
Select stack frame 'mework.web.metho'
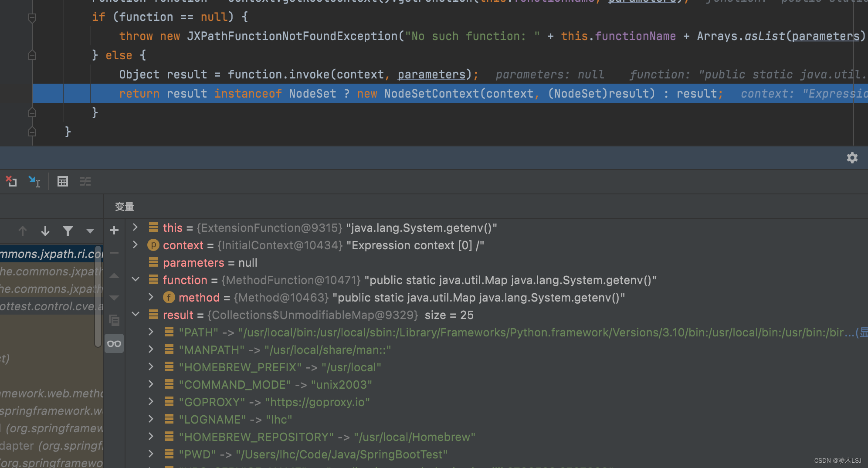[51, 393]
